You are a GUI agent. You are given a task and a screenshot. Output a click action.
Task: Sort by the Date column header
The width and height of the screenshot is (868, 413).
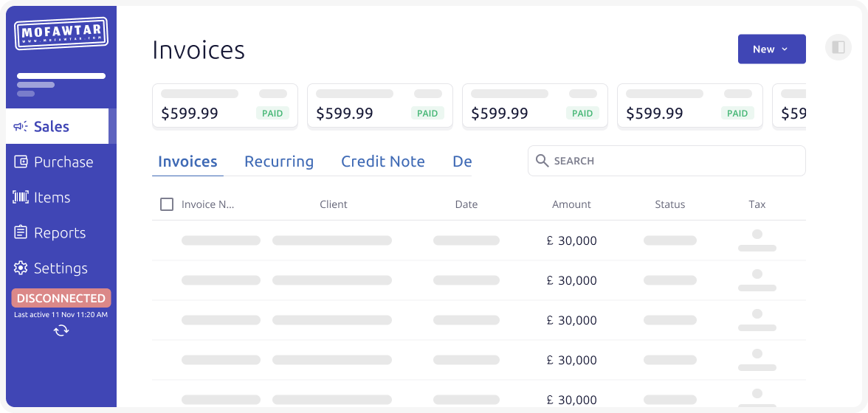pyautogui.click(x=466, y=204)
